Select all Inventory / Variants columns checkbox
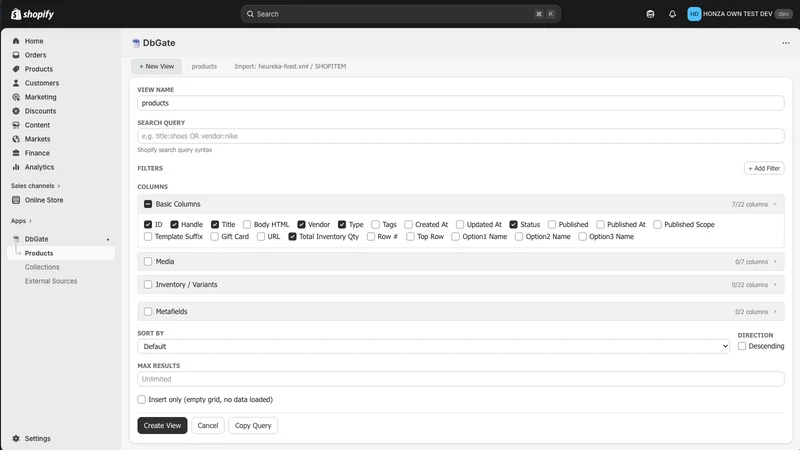 [x=148, y=284]
